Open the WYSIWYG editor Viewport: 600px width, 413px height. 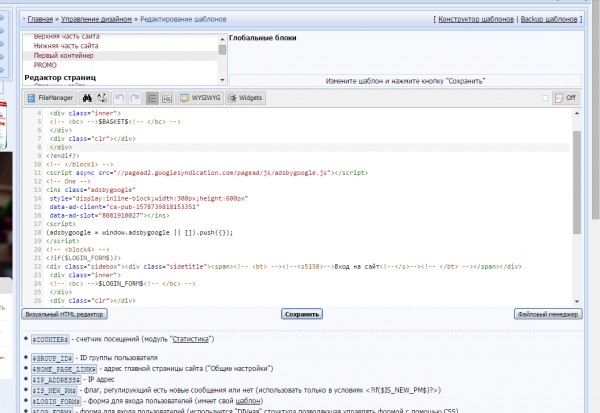(201, 98)
